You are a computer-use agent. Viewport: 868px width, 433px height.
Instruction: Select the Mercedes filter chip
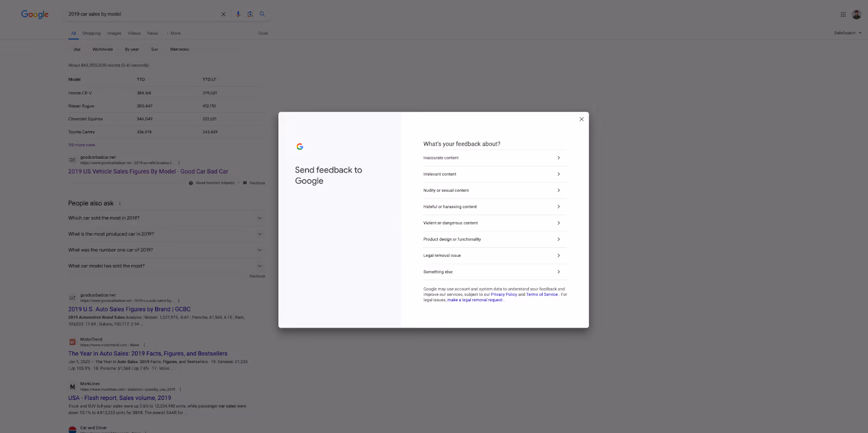click(180, 49)
